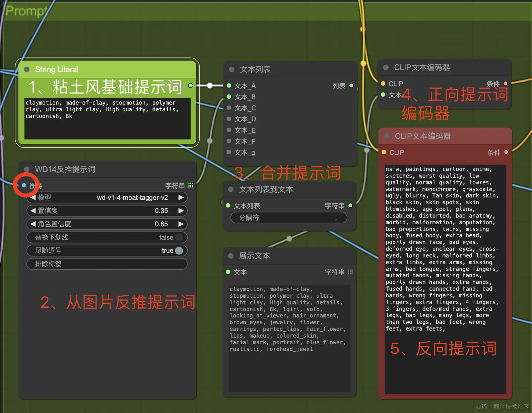The width and height of the screenshot is (532, 413).
Task: Click the 文本 input socket on 展示文本 node
Action: click(x=228, y=272)
